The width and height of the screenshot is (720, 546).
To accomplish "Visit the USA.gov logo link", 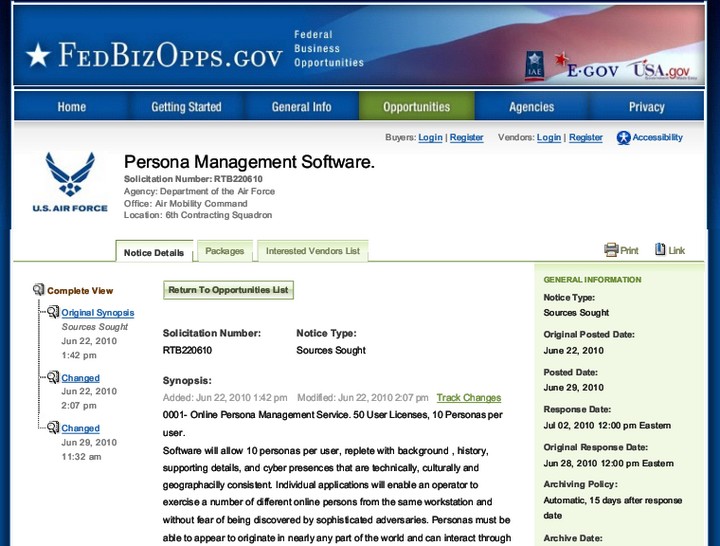I will pos(663,70).
